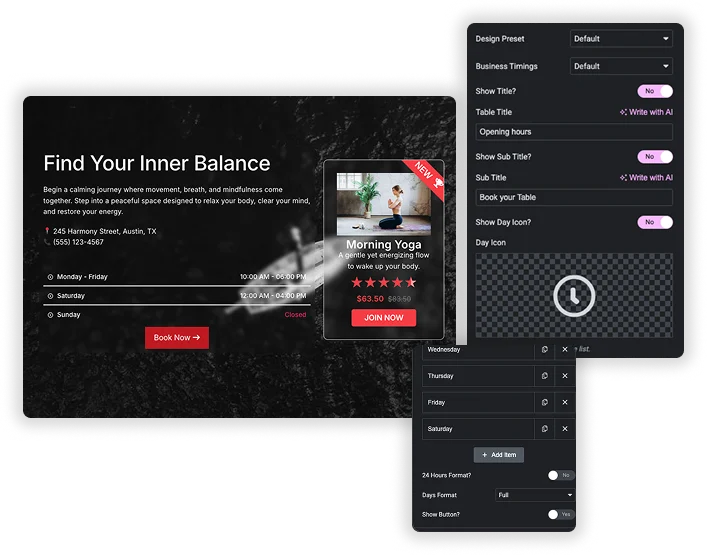
Task: Duplicate the Saturday item
Action: pos(544,429)
